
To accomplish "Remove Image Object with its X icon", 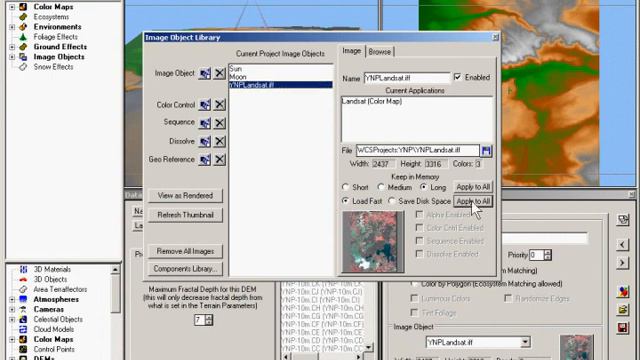I will point(220,73).
